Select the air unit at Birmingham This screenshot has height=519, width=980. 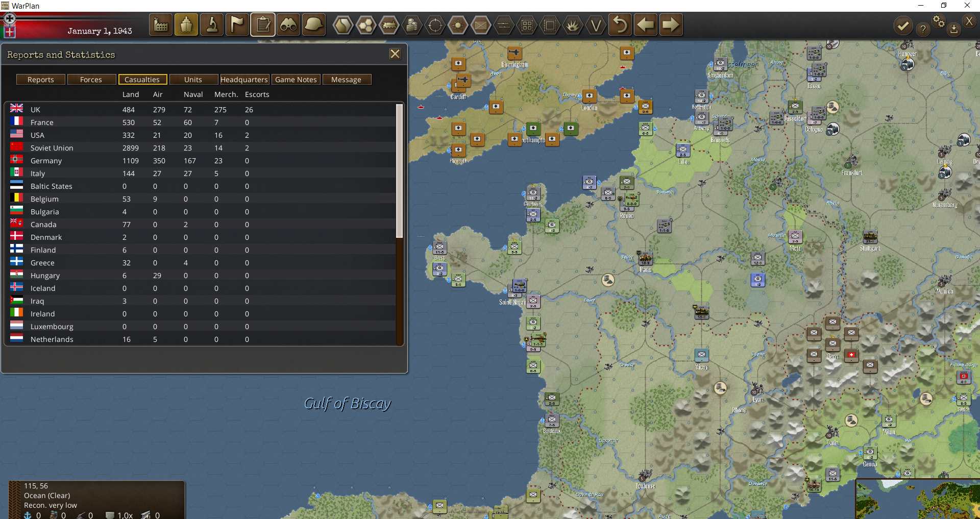[514, 53]
